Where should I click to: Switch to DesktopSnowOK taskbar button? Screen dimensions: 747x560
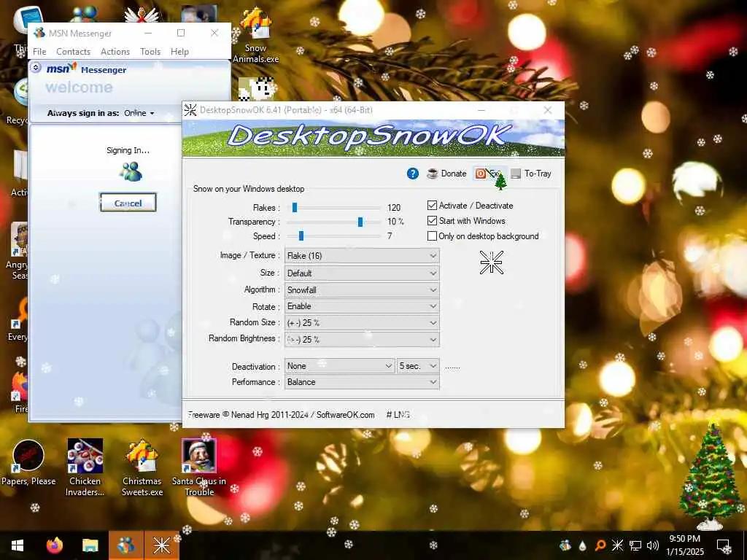[161, 545]
